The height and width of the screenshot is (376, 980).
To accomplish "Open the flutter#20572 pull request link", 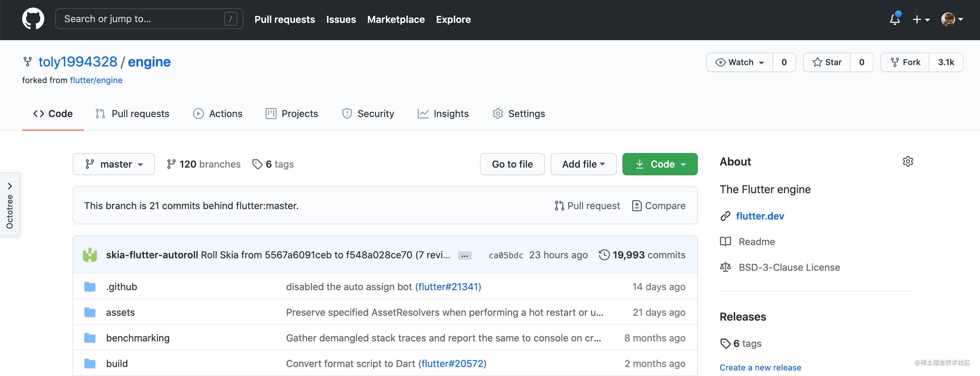I will [452, 364].
